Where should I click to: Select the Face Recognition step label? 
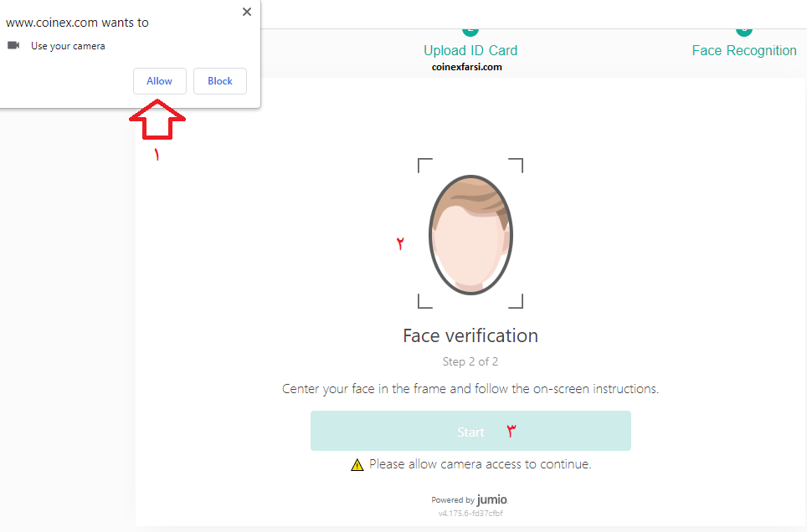(744, 50)
